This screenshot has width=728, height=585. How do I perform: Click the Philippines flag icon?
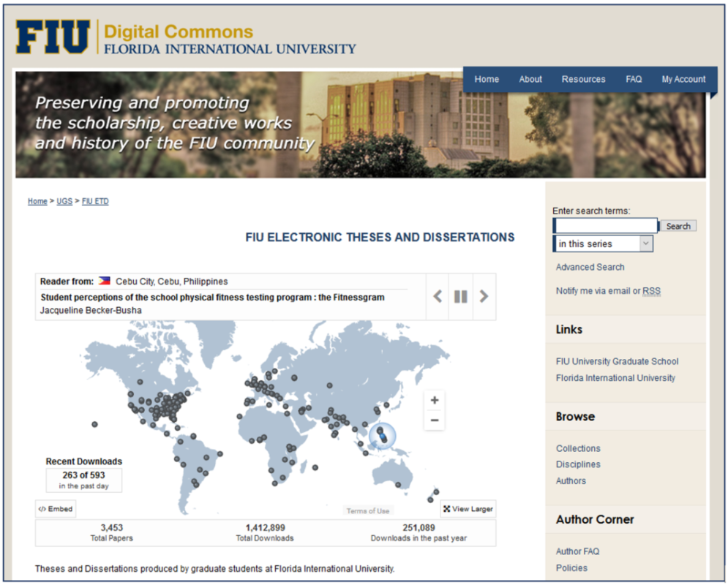[105, 281]
